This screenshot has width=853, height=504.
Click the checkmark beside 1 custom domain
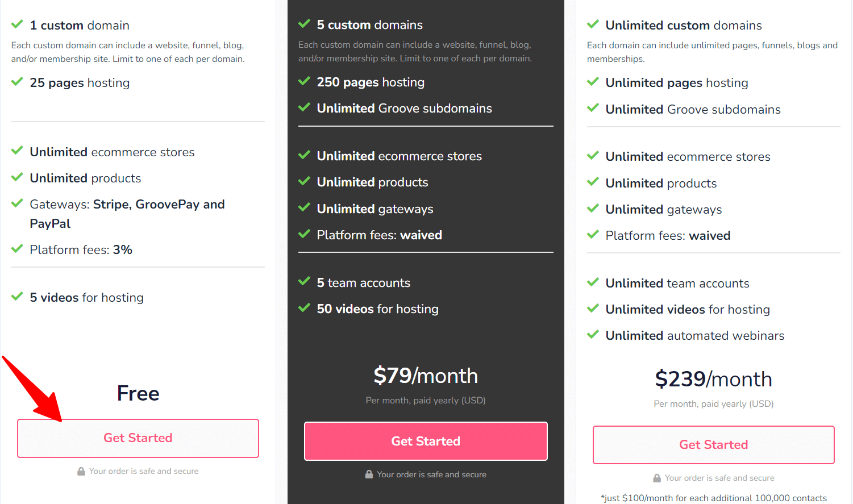(x=17, y=24)
